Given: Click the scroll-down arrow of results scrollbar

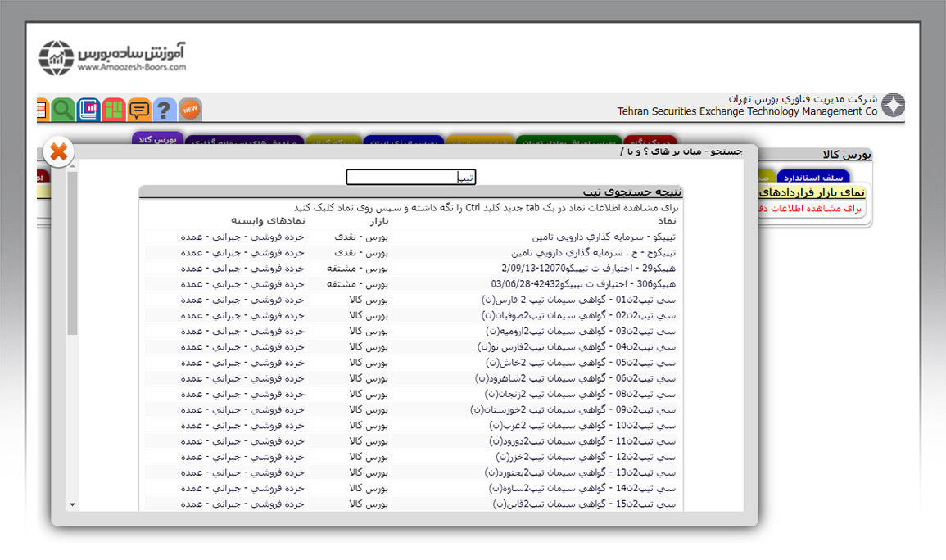Looking at the screenshot, I should pos(72,505).
